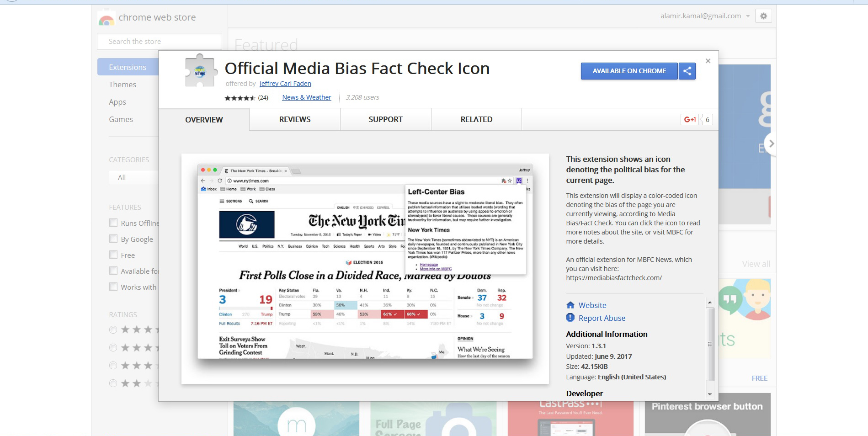868x436 pixels.
Task: Click the details panel scrollbar thumb
Action: coord(710,344)
